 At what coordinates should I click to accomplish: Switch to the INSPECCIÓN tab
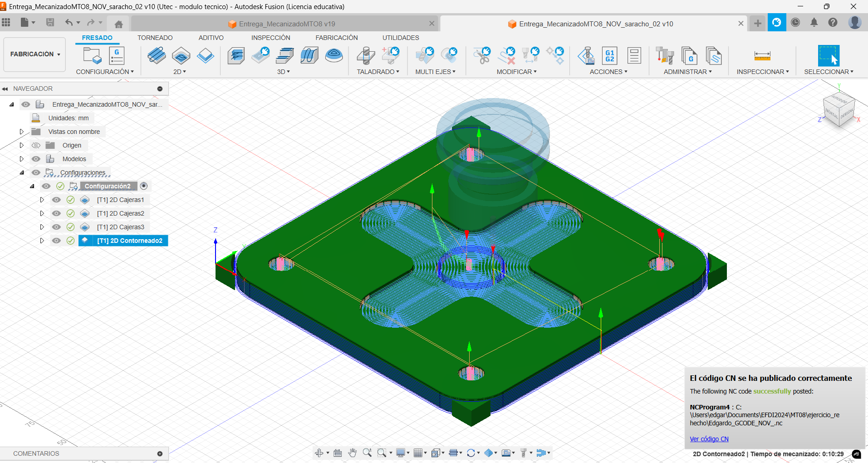271,38
